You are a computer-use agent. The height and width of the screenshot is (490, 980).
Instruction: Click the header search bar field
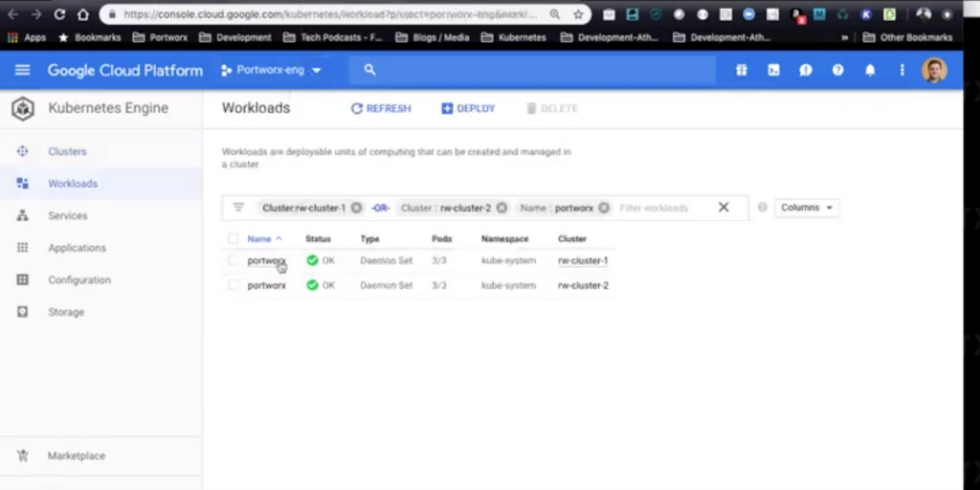point(532,70)
